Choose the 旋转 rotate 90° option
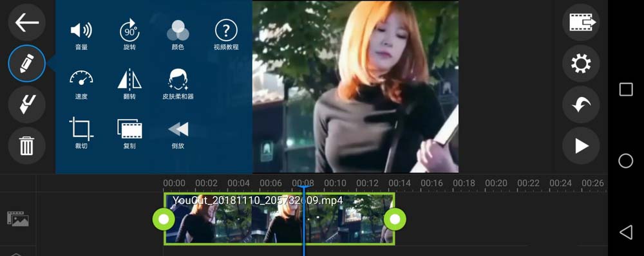The height and width of the screenshot is (256, 644). 129,35
